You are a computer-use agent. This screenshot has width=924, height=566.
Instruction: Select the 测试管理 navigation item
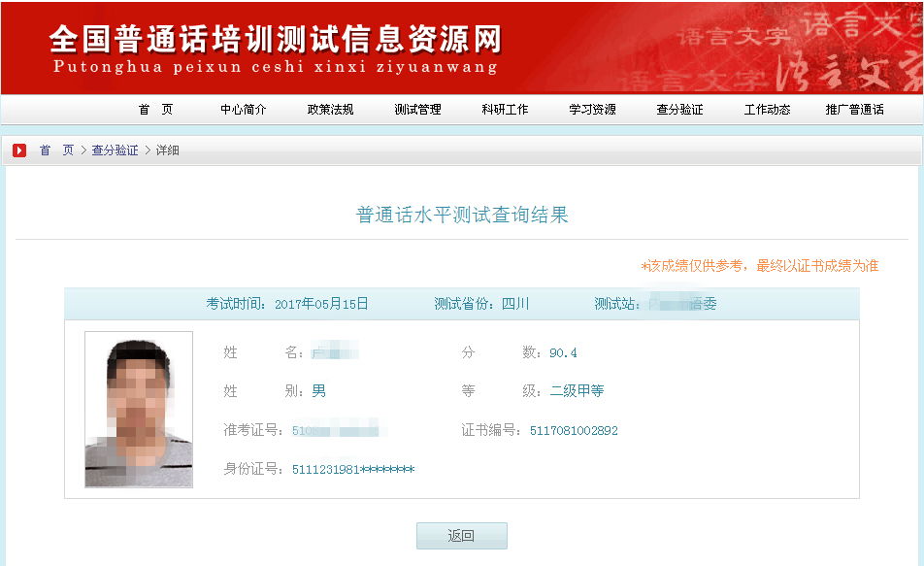pyautogui.click(x=417, y=110)
